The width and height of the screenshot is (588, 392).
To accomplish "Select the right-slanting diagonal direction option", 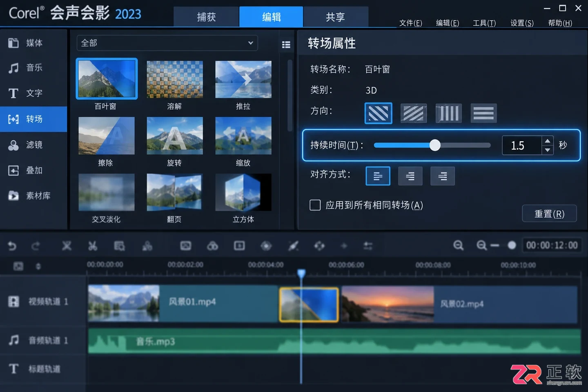I will (414, 113).
